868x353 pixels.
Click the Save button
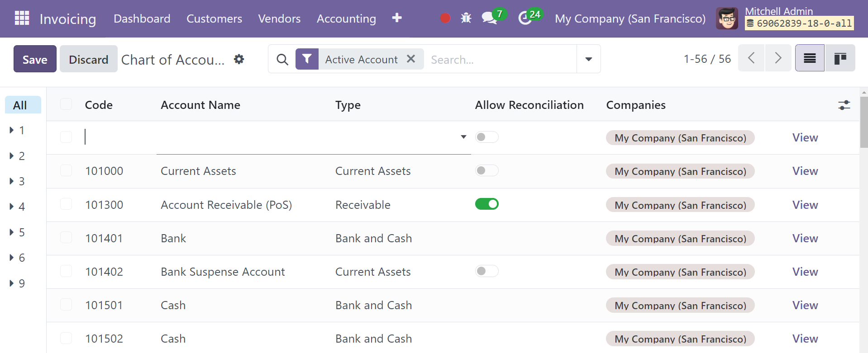35,59
